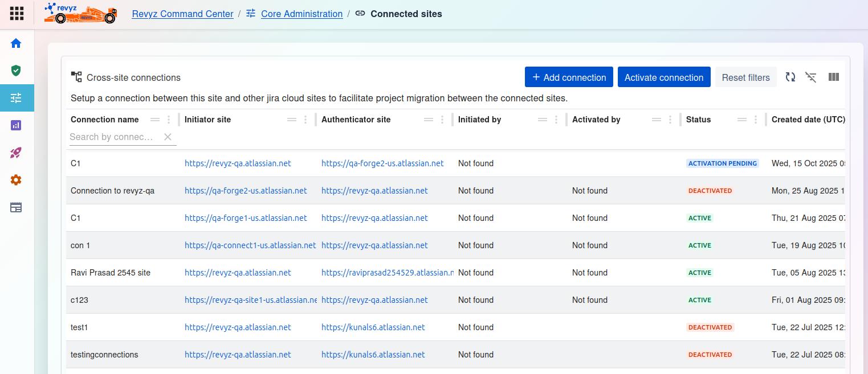Click Reset filters button
The height and width of the screenshot is (374, 868).
click(745, 77)
